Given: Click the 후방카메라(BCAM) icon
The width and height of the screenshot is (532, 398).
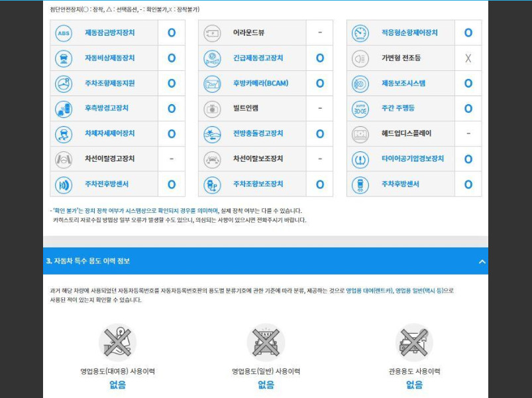Looking at the screenshot, I should coord(212,83).
